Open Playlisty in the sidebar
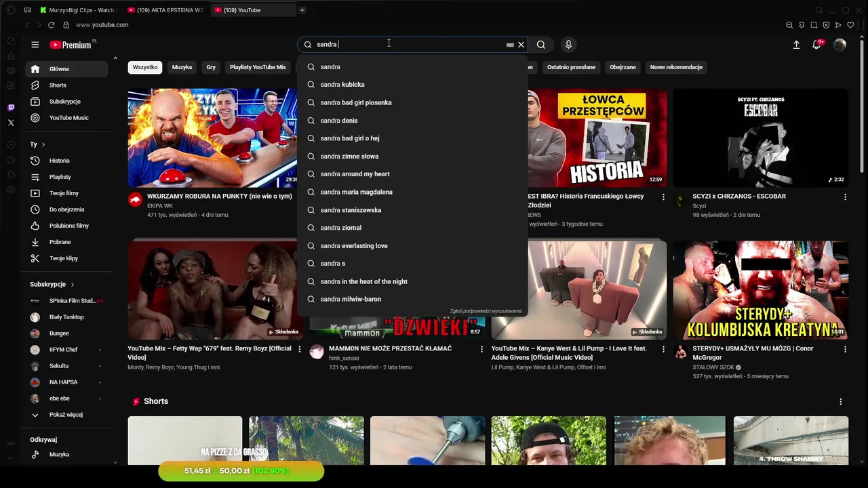The width and height of the screenshot is (868, 488). pyautogui.click(x=66, y=177)
